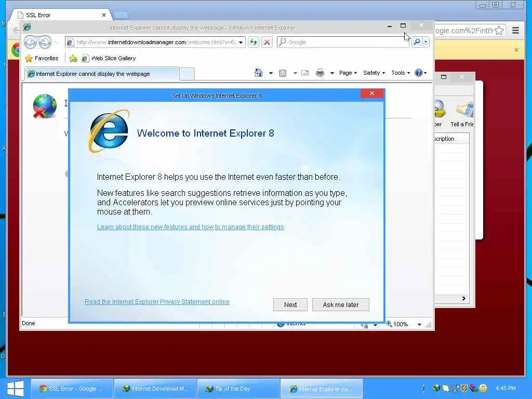Click the read mail icon

[x=305, y=73]
